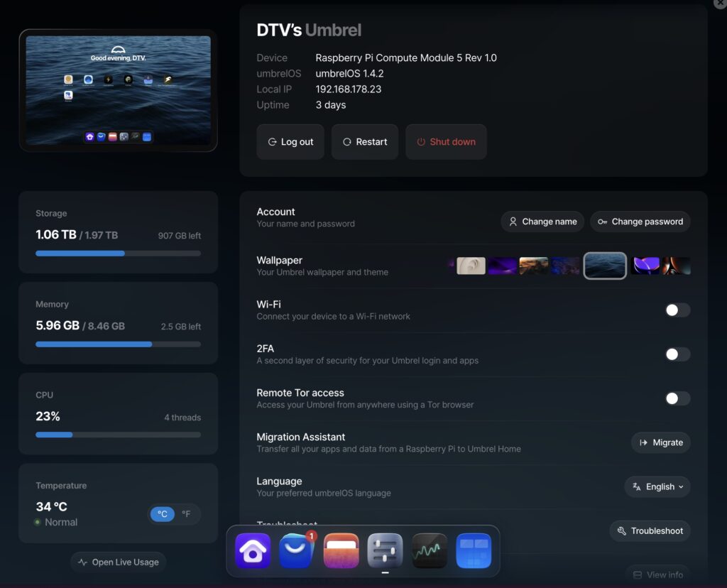Click the Settings sliders dock icon
The height and width of the screenshot is (588, 727).
[386, 551]
